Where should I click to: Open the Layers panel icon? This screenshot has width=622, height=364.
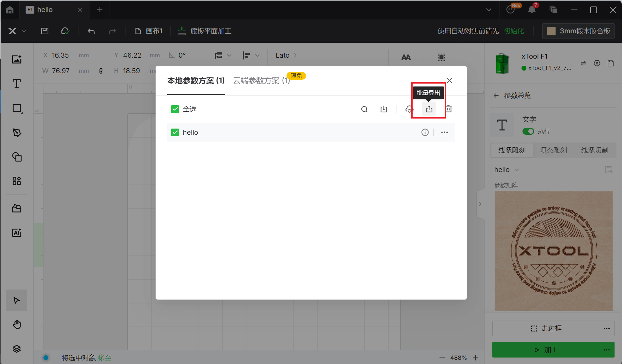tap(17, 349)
